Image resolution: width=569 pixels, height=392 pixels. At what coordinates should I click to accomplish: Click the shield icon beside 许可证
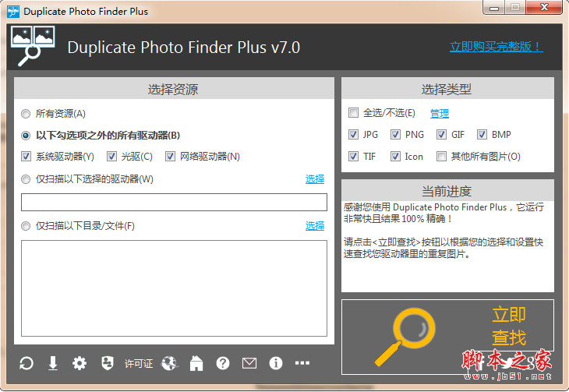click(107, 363)
